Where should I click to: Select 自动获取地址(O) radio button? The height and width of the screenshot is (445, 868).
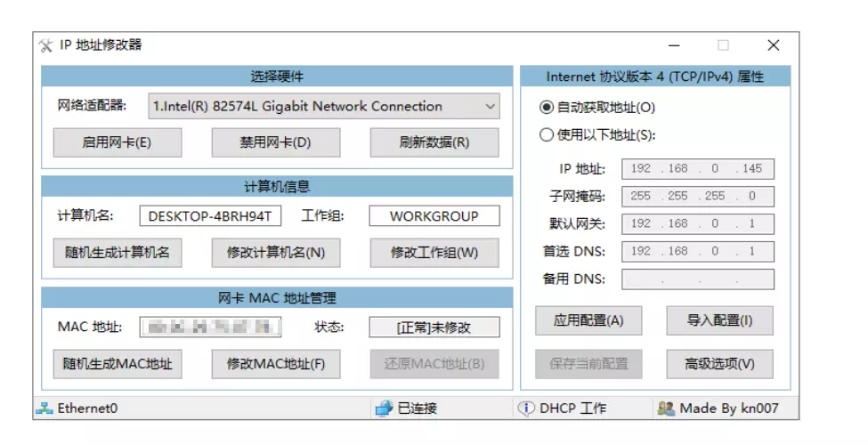[x=546, y=108]
